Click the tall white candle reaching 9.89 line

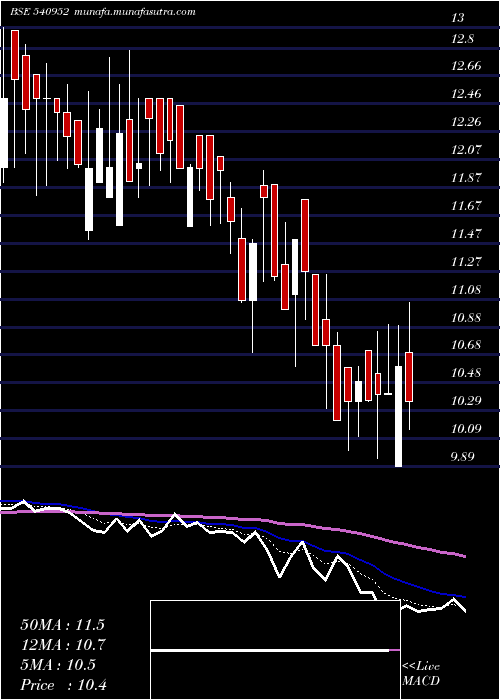398,417
